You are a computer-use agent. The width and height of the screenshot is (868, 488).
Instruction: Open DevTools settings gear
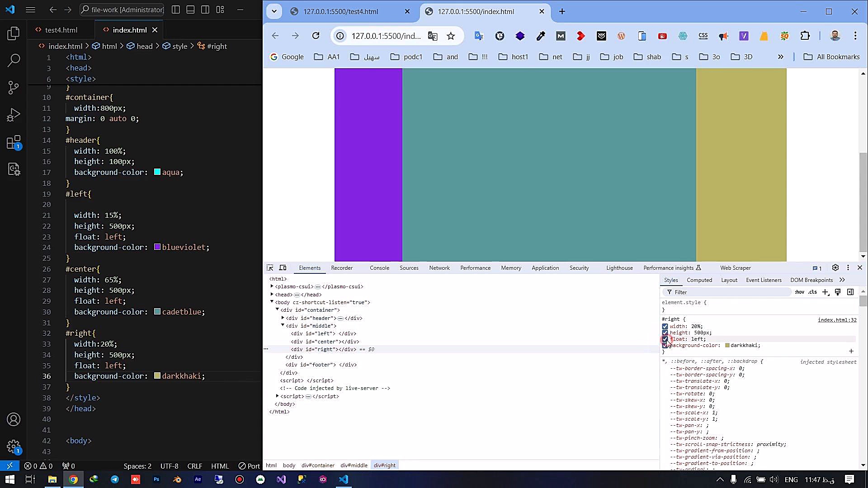point(835,267)
